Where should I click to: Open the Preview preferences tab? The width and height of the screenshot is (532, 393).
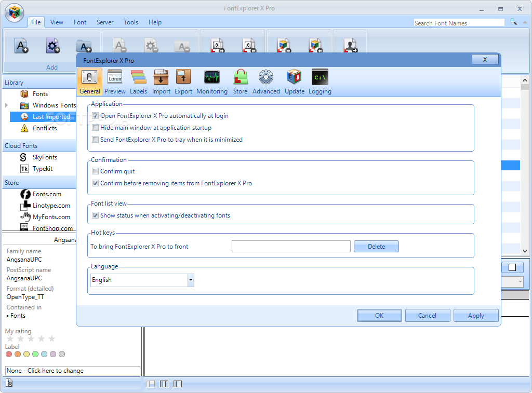point(115,82)
